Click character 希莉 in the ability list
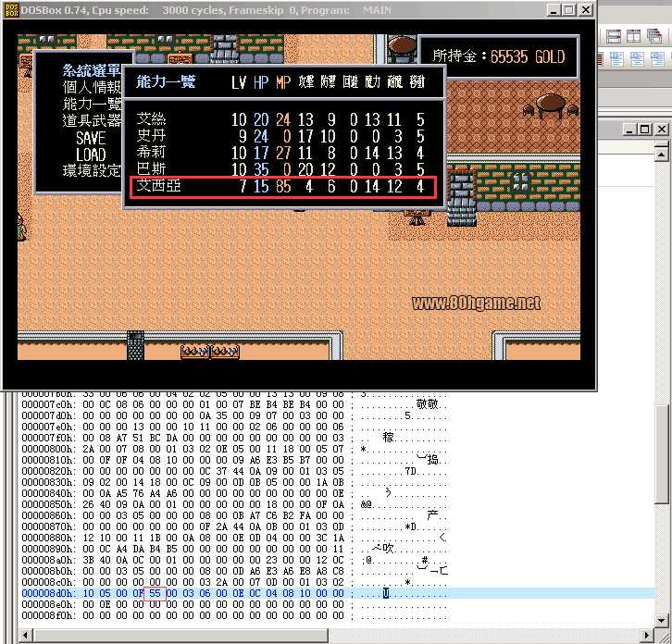The image size is (672, 644). [151, 152]
